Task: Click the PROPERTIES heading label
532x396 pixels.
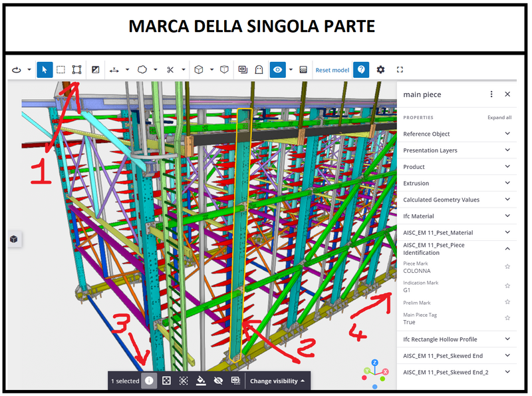Action: pyautogui.click(x=418, y=118)
